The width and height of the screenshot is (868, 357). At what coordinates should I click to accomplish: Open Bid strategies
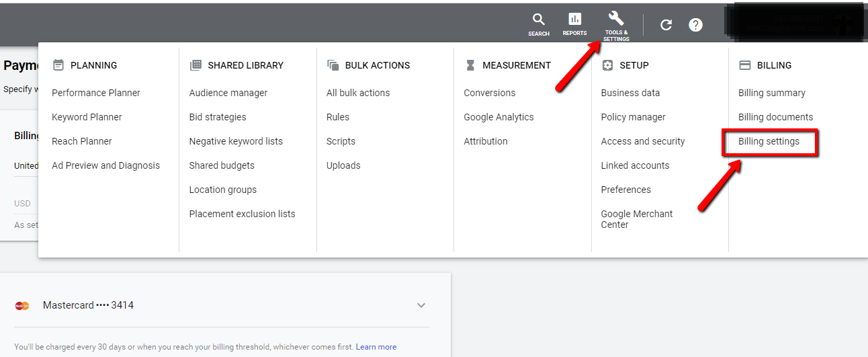tap(218, 117)
